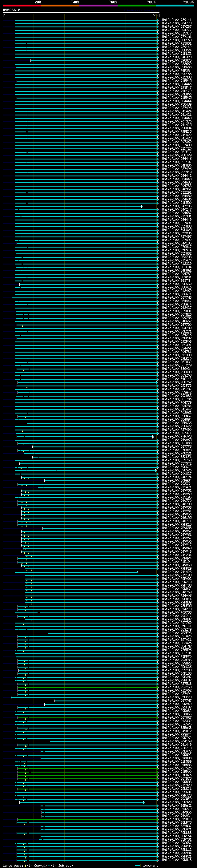Select hit label UniRef100_Q8LCZ4
The image size is (197, 868).
click(x=176, y=50)
